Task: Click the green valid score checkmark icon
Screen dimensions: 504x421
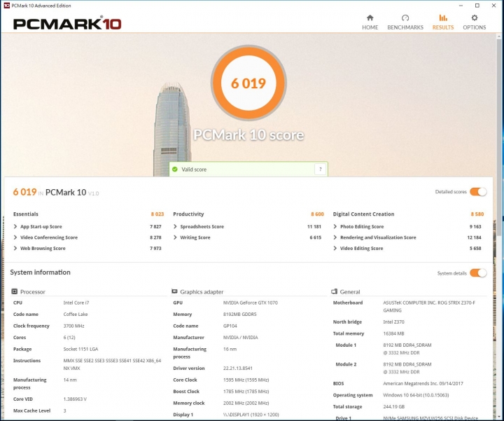Action: [x=175, y=170]
